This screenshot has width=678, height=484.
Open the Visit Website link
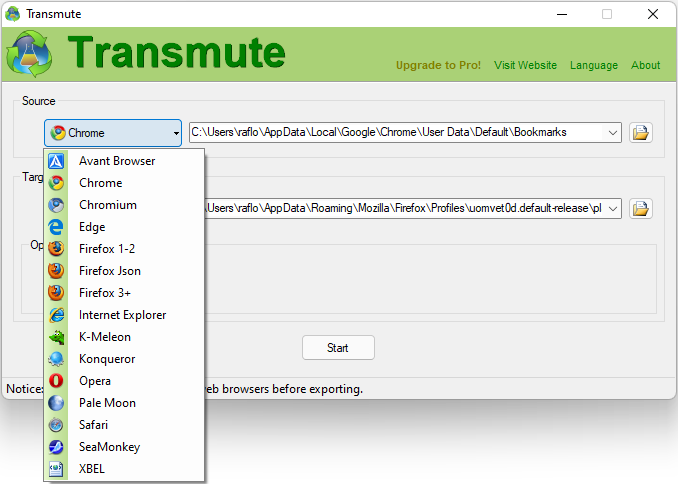click(x=525, y=65)
